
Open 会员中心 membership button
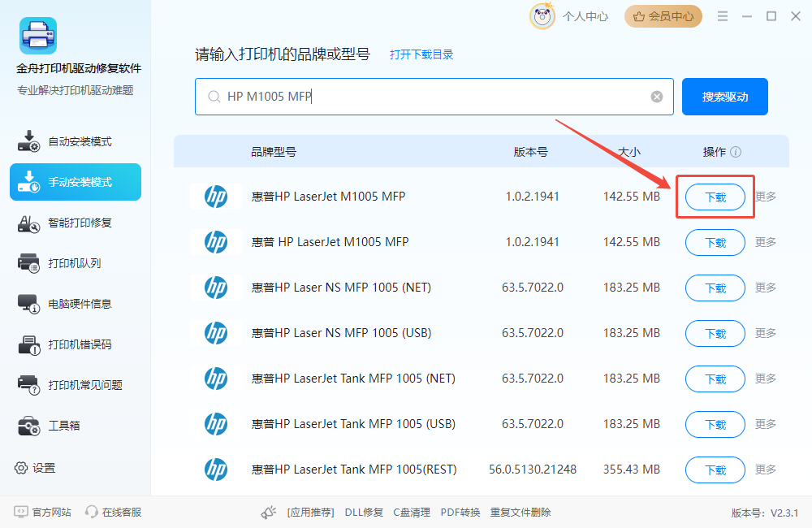coord(663,16)
